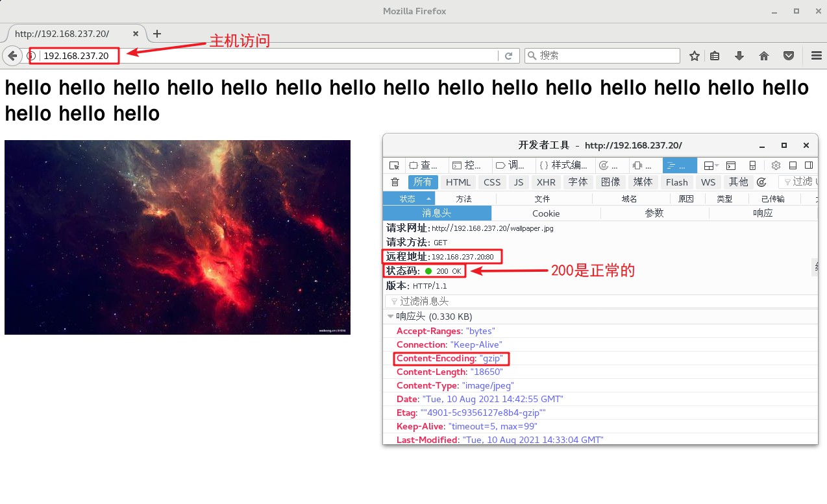The height and width of the screenshot is (504, 827).
Task: Toggle the 其他 (other) filter
Action: [739, 182]
